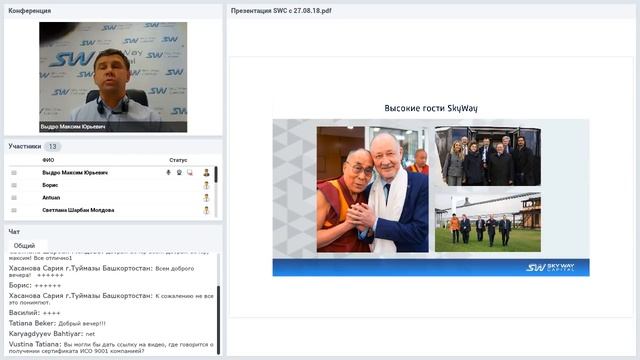640x360 pixels.
Task: Click the slide heading Высокие гости SkyWay
Action: click(431, 108)
